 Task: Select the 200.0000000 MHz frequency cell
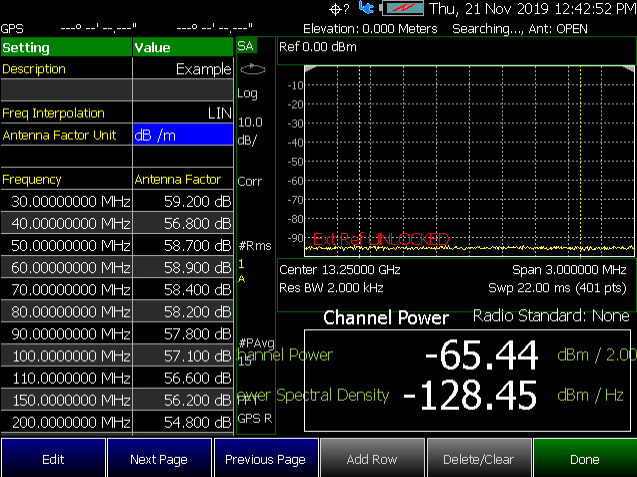pyautogui.click(x=67, y=423)
